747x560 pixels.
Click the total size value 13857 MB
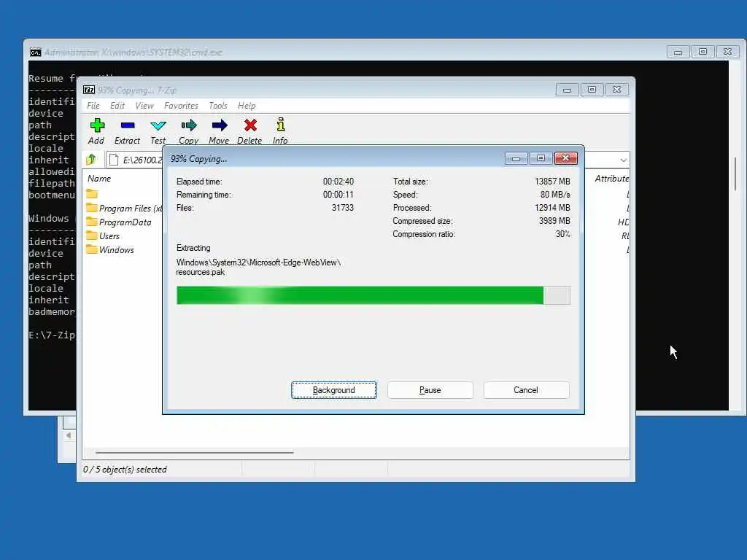552,182
